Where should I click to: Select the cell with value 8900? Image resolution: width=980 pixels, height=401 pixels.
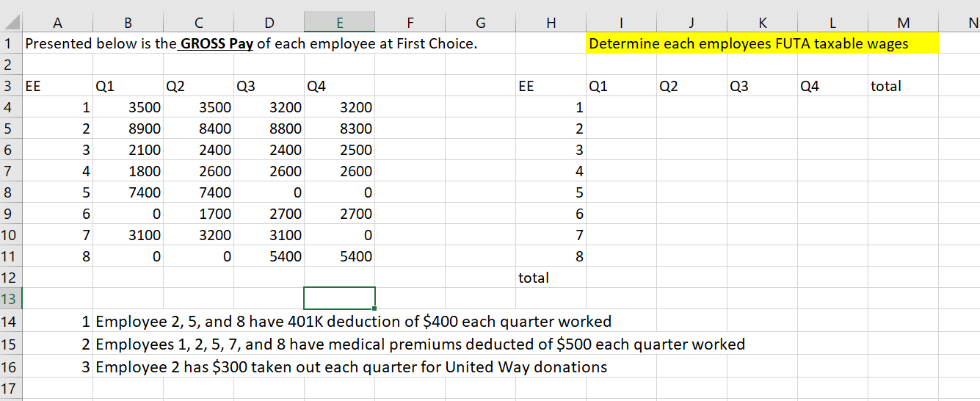click(x=128, y=129)
